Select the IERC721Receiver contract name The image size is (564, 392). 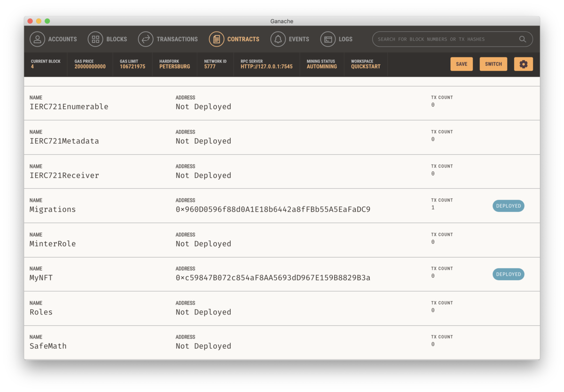coord(64,175)
